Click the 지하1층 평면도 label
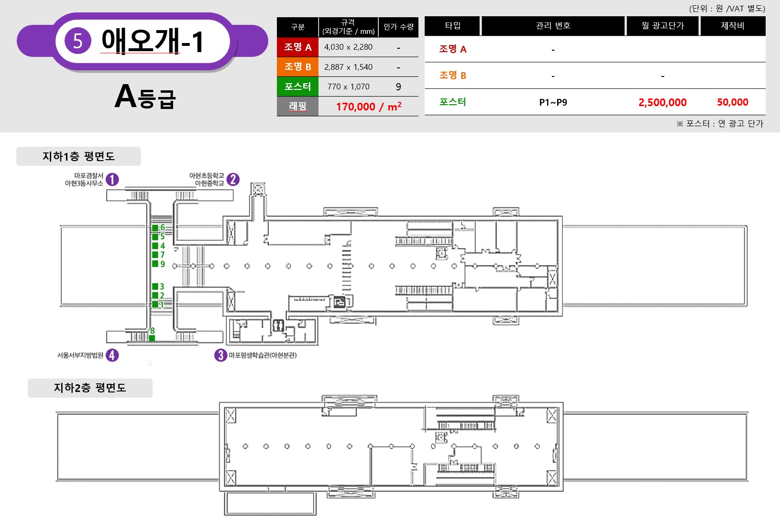 point(78,156)
